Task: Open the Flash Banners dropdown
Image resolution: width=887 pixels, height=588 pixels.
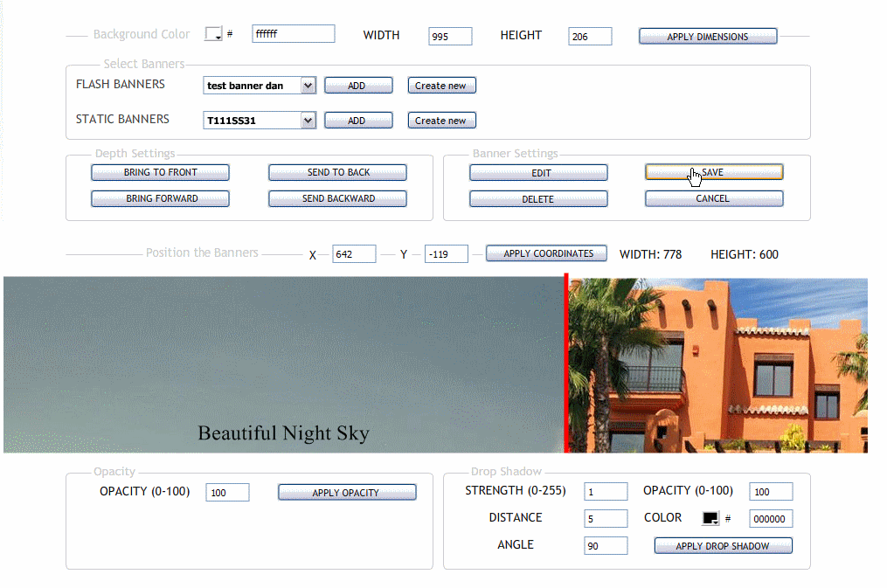Action: pos(260,86)
